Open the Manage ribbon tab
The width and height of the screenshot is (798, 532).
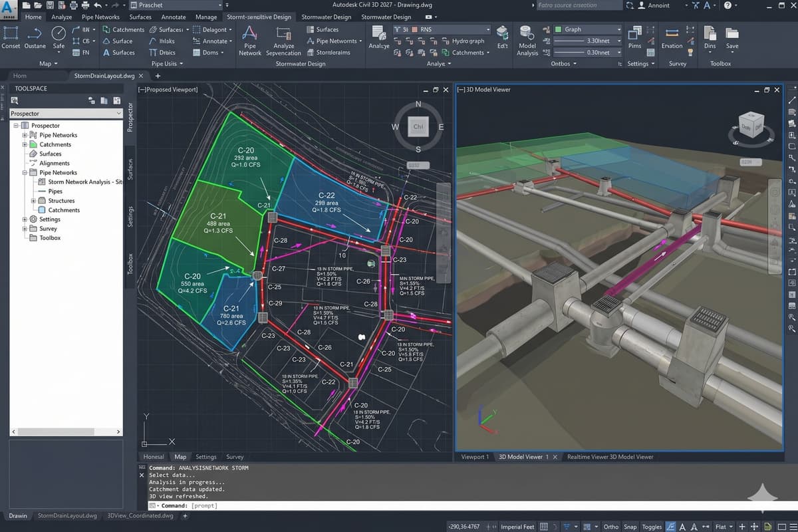click(x=206, y=17)
